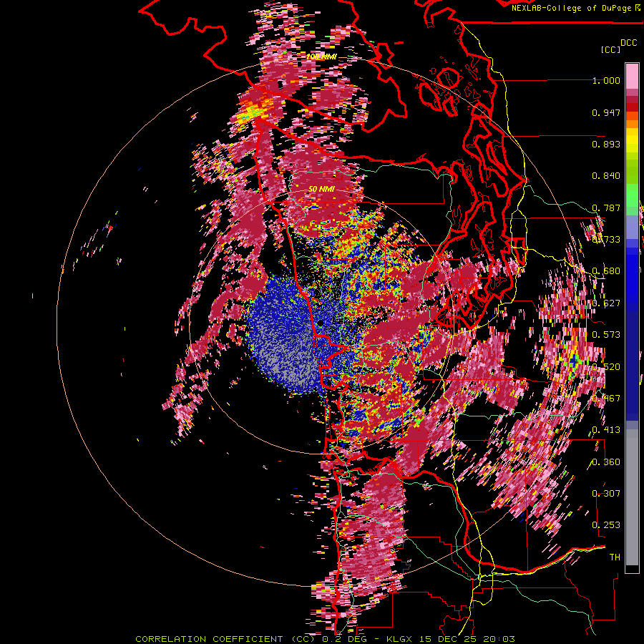Screen dimensions: 644x644
Task: Pick the bright green color bar segment
Action: coord(632,195)
